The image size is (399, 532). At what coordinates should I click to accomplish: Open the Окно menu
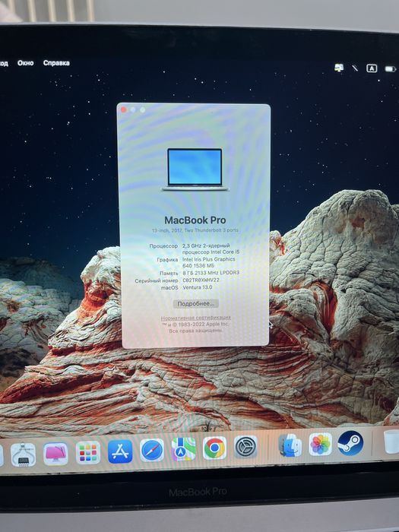pos(25,63)
